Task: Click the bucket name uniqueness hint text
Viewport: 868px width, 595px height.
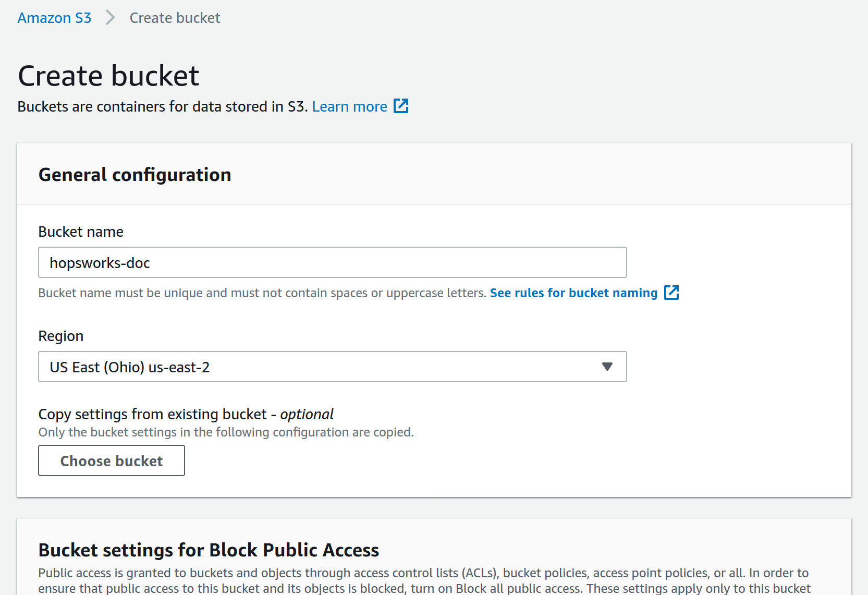Action: point(262,293)
